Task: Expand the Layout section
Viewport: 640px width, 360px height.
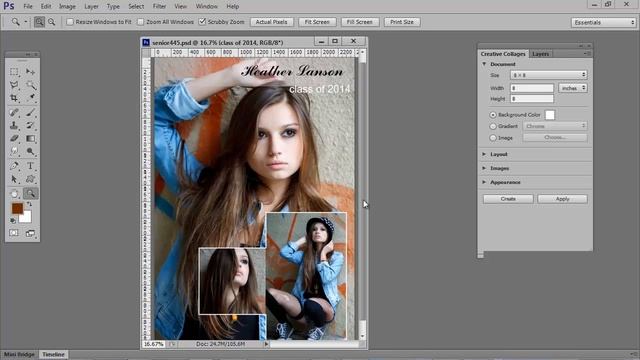Action: (484, 154)
